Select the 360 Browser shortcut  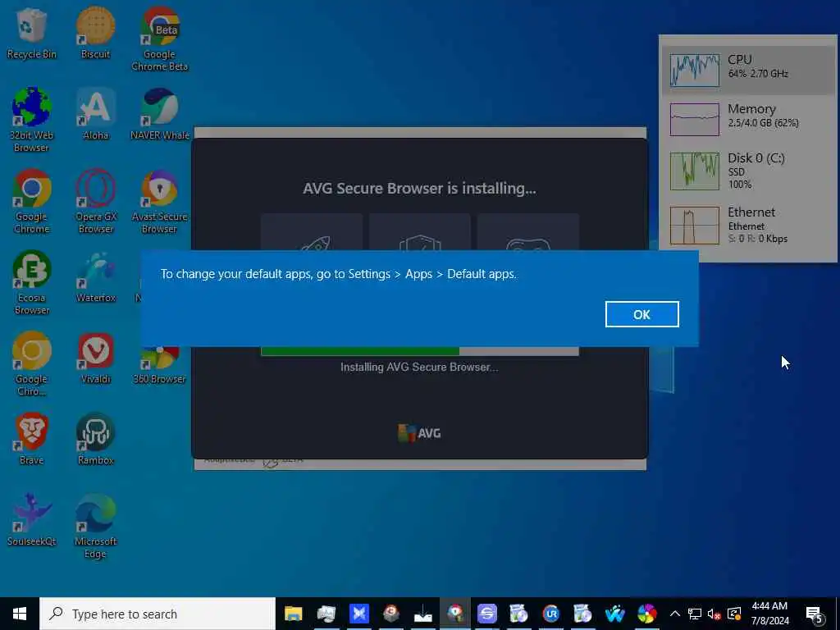tap(160, 366)
